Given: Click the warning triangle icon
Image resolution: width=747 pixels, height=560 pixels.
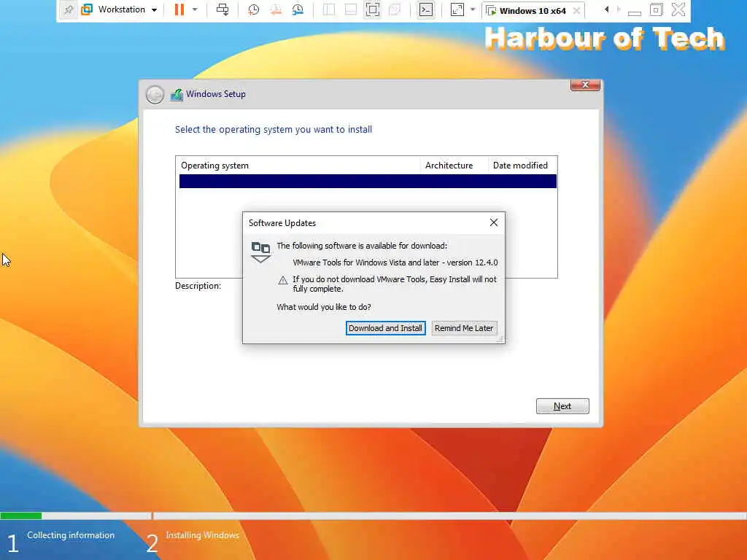Looking at the screenshot, I should click(283, 280).
